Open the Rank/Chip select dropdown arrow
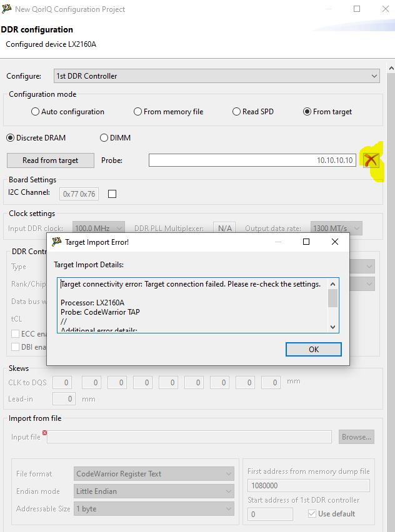The width and height of the screenshot is (395, 532). coord(369,283)
